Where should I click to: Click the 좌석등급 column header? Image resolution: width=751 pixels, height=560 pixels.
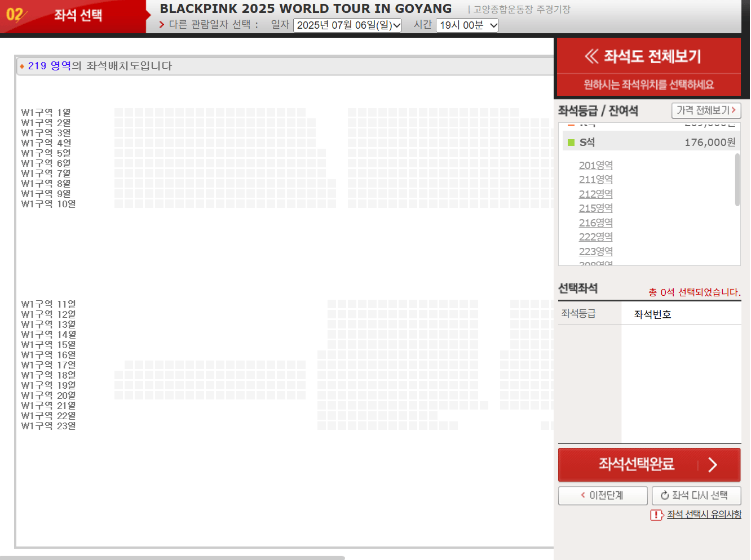(x=578, y=313)
